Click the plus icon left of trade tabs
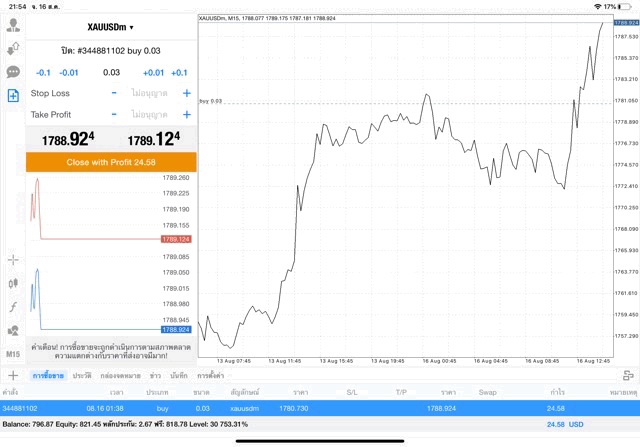 [x=13, y=375]
